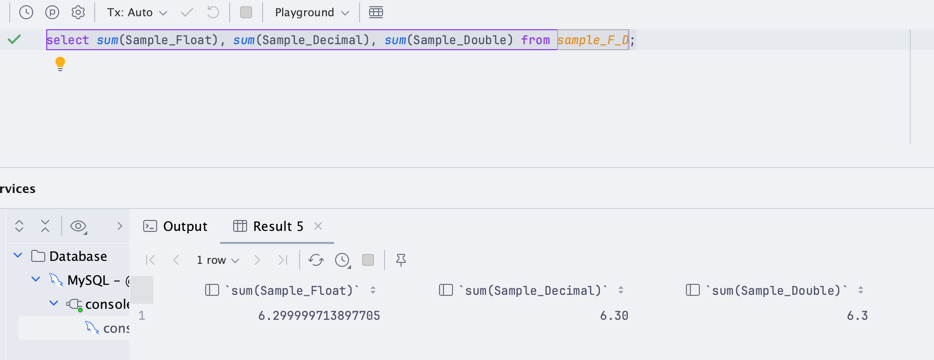
Task: Sort by sum(Sample_Decimal) column header
Action: click(x=532, y=290)
